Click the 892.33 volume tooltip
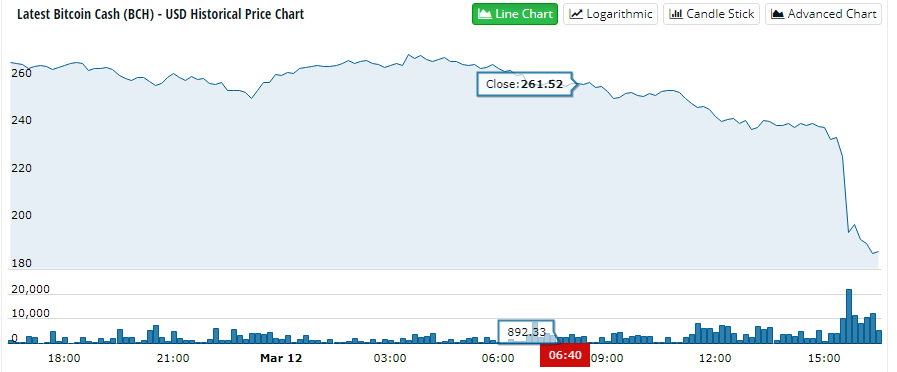The height and width of the screenshot is (372, 897). click(526, 331)
